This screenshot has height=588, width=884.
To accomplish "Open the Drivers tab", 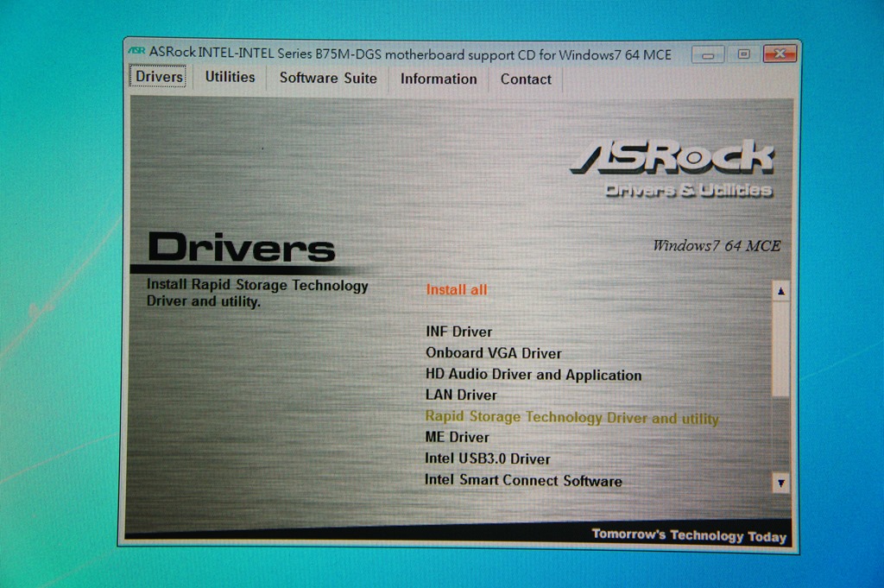I will [x=159, y=76].
